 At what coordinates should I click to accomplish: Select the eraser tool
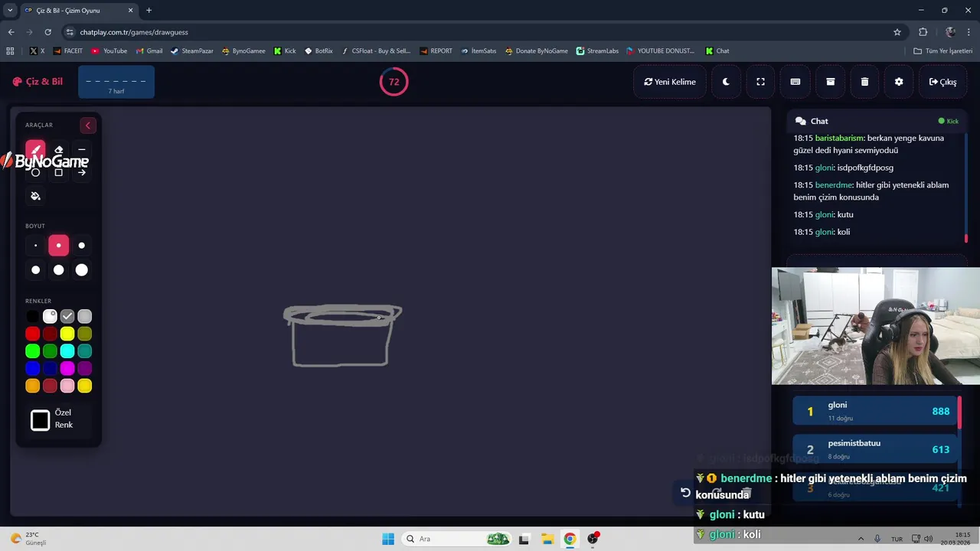(58, 150)
